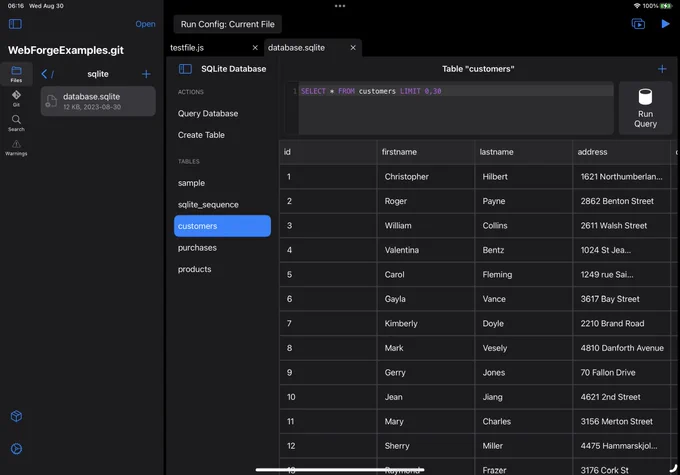Click the id column header
This screenshot has width=680, height=475.
tap(328, 152)
